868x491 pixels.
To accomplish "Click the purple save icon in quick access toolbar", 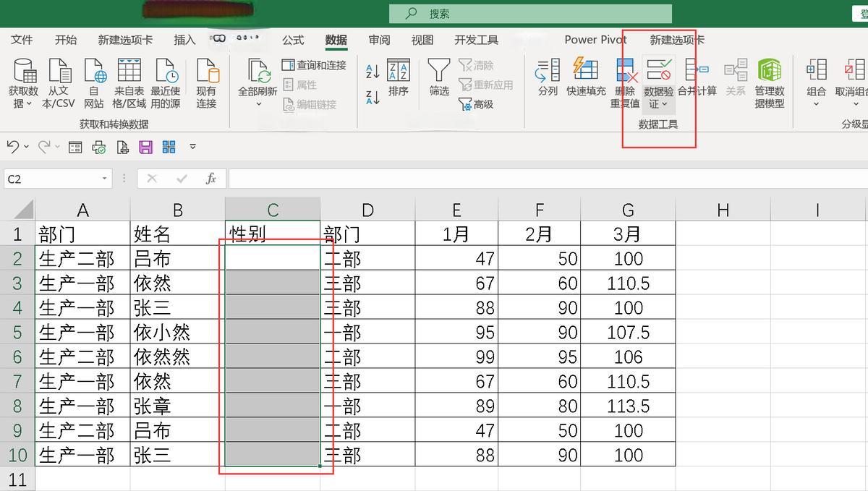I will coord(145,148).
